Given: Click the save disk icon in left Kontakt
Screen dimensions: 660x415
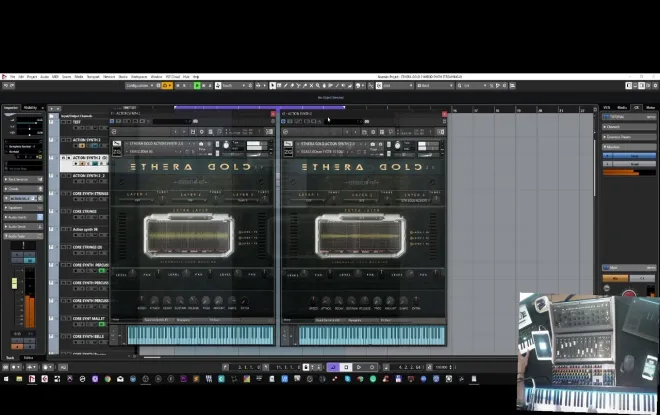Looking at the screenshot, I should (193, 132).
